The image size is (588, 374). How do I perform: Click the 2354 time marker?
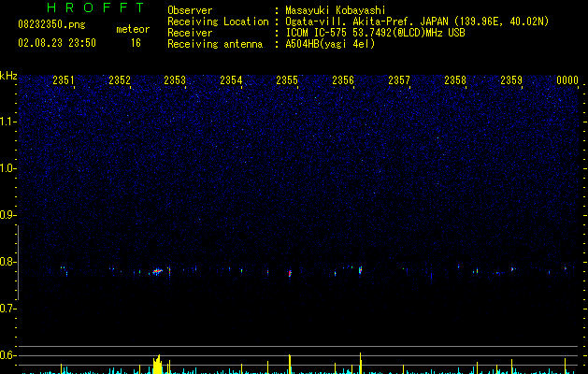(x=231, y=80)
